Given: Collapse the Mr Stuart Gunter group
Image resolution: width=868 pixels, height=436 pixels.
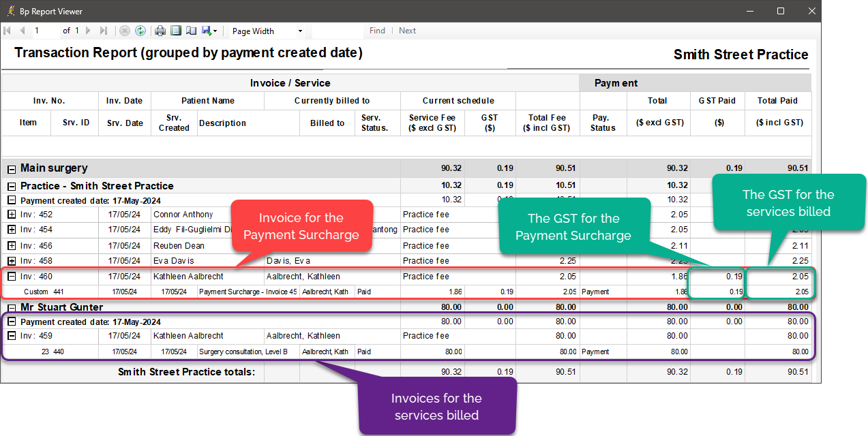Looking at the screenshot, I should pyautogui.click(x=12, y=307).
